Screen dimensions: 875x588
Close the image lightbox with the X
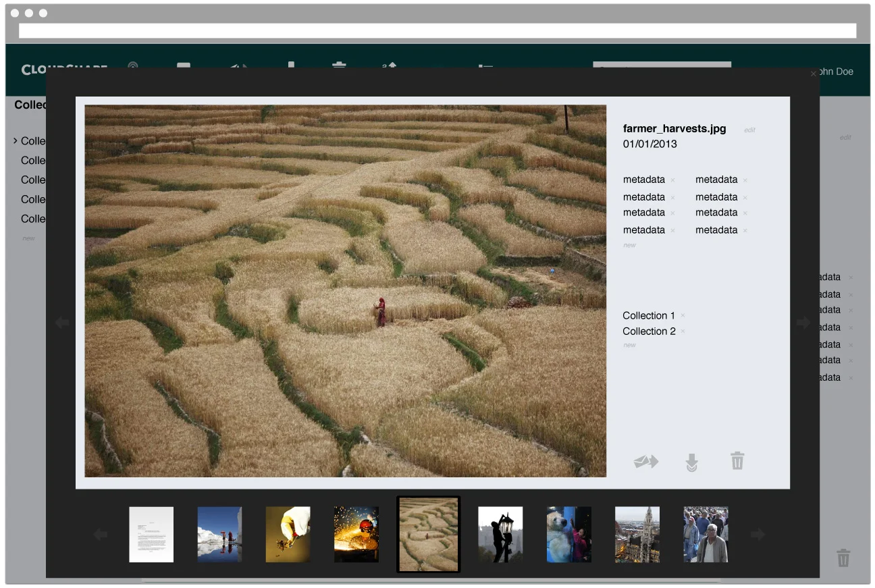(x=813, y=74)
